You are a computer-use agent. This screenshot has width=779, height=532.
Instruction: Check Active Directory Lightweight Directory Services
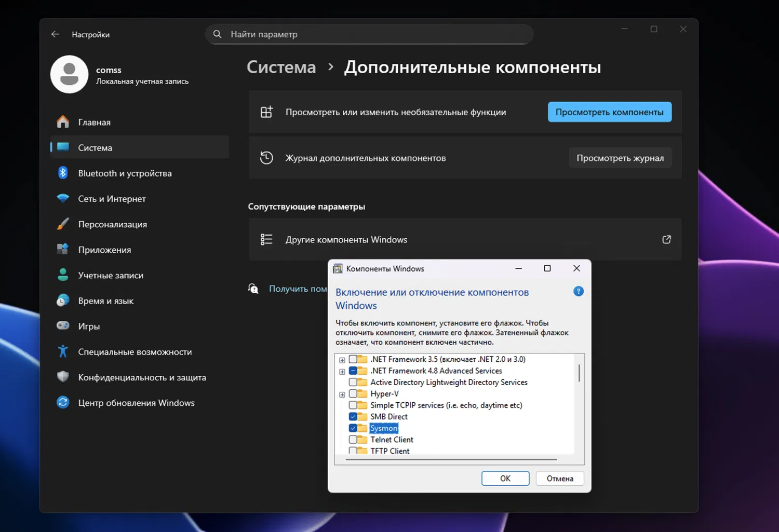(353, 382)
